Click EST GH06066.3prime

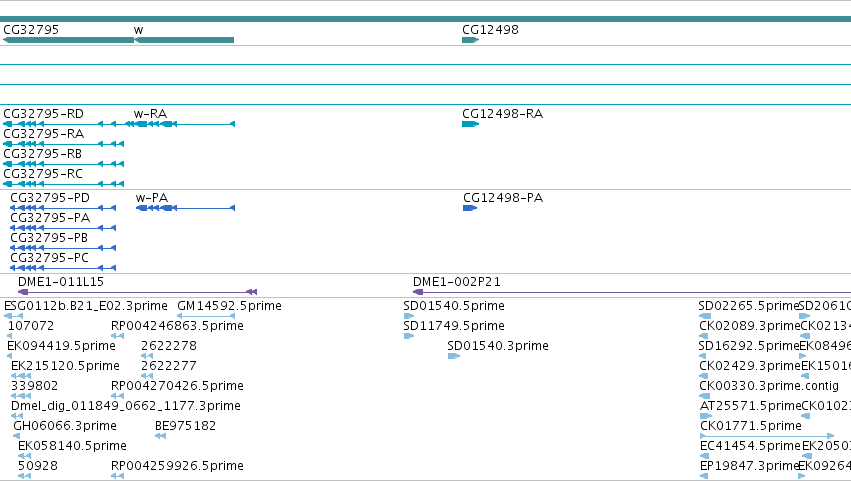point(16,436)
